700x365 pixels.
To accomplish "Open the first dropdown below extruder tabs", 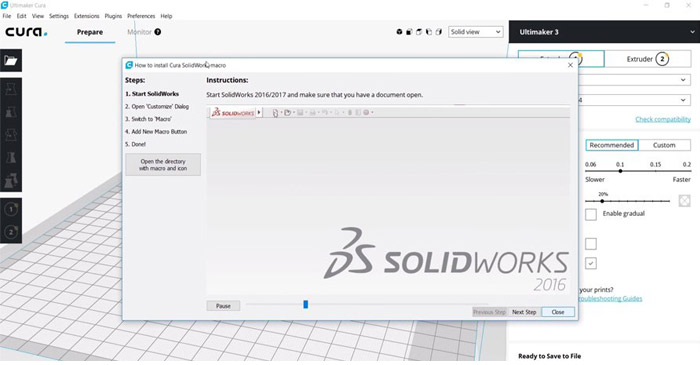I will tap(635, 80).
